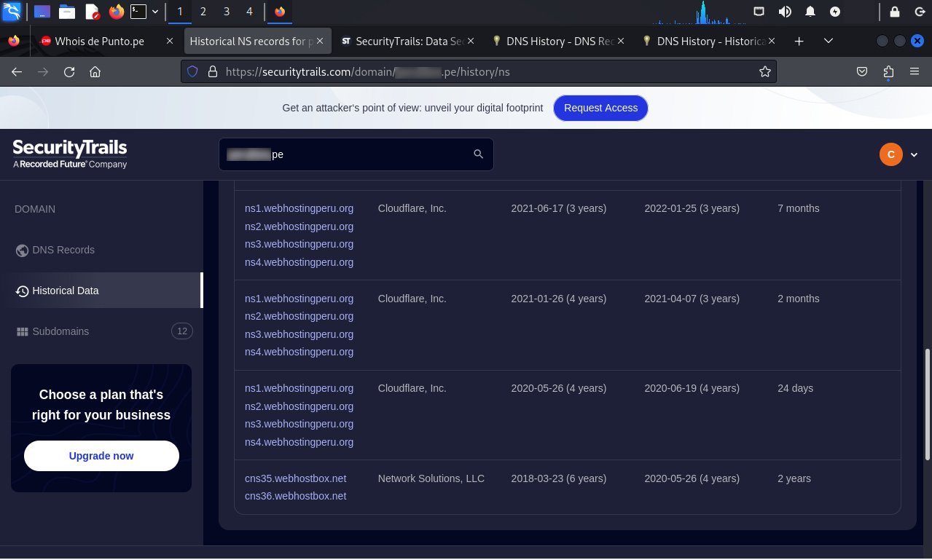Expand the user account dropdown chevron
932x560 pixels.
point(914,154)
